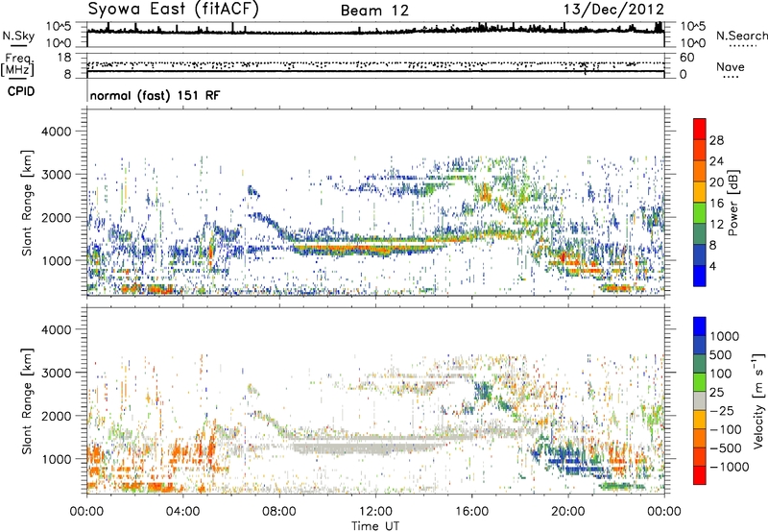Click the '20:00' time tick label
The height and width of the screenshot is (532, 768).
568,512
